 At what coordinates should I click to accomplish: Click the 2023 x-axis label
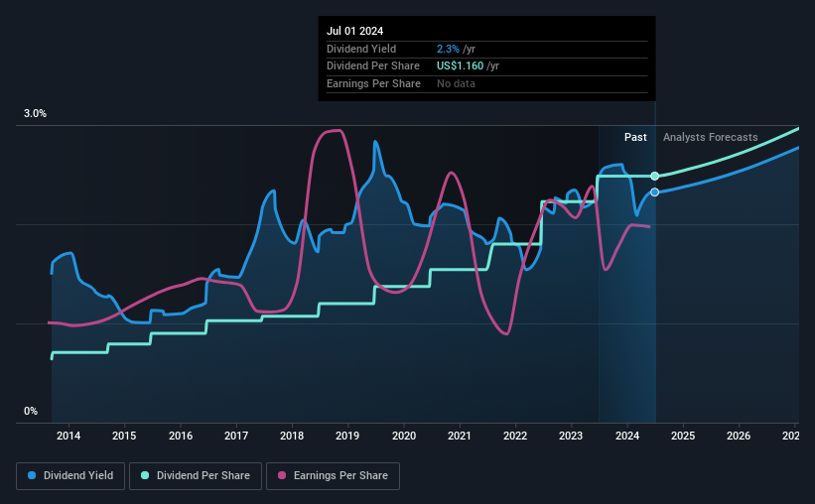pos(571,436)
